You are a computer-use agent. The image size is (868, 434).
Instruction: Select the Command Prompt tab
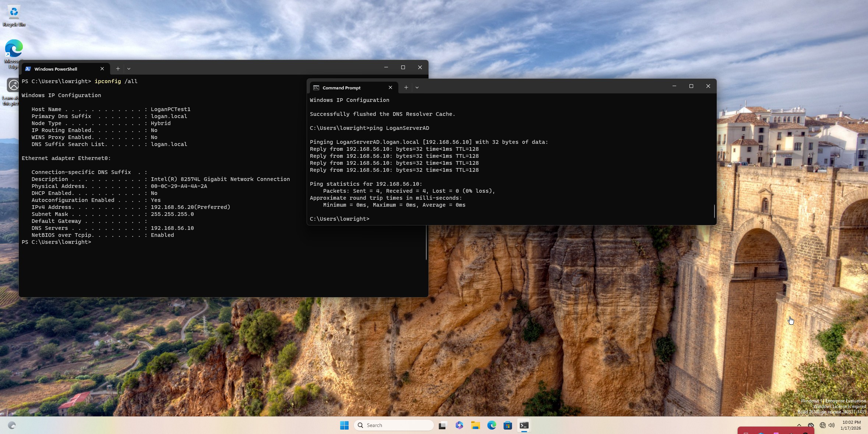pyautogui.click(x=342, y=88)
